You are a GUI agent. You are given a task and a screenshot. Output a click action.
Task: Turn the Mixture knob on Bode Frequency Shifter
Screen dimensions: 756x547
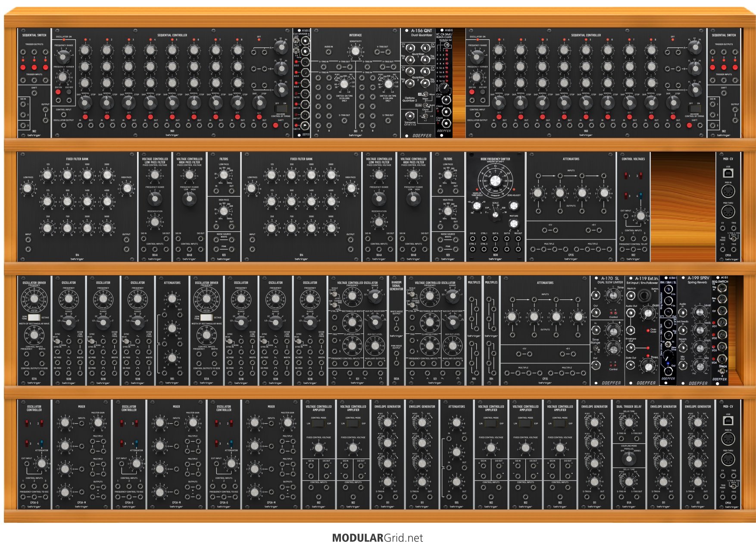[x=514, y=224]
